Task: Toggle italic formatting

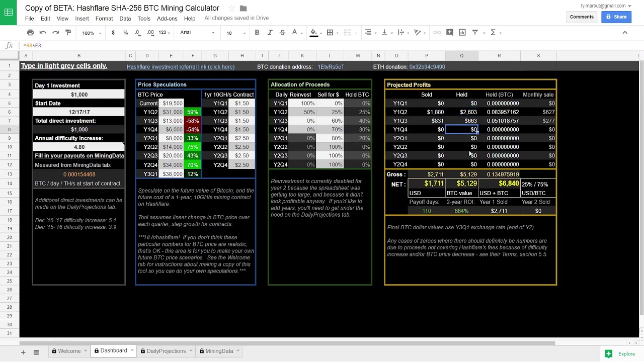Action: (x=270, y=32)
